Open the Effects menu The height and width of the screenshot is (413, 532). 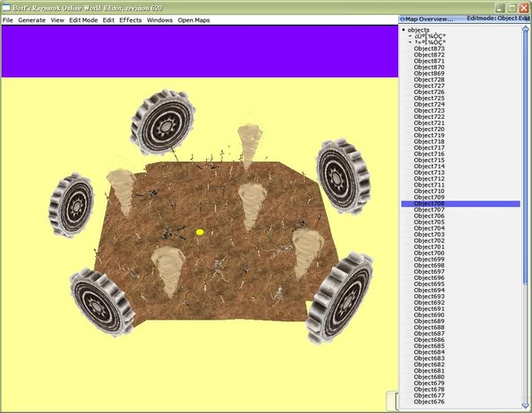click(x=130, y=20)
